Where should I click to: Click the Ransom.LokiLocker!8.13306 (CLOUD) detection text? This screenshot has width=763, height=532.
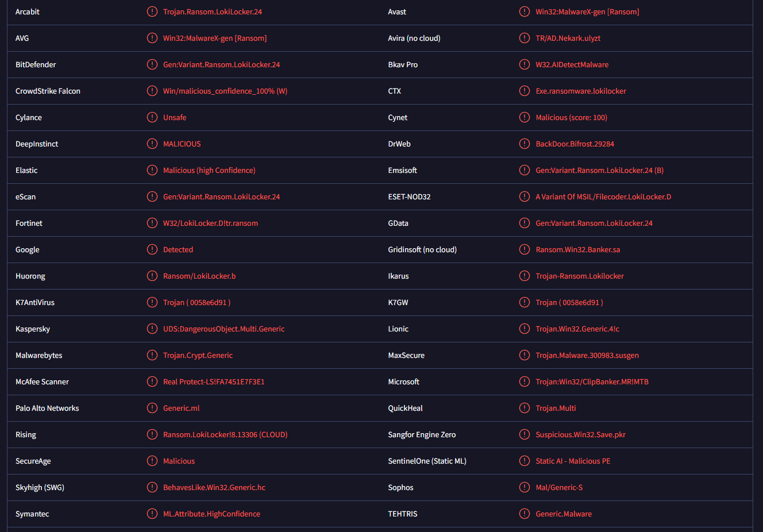225,434
